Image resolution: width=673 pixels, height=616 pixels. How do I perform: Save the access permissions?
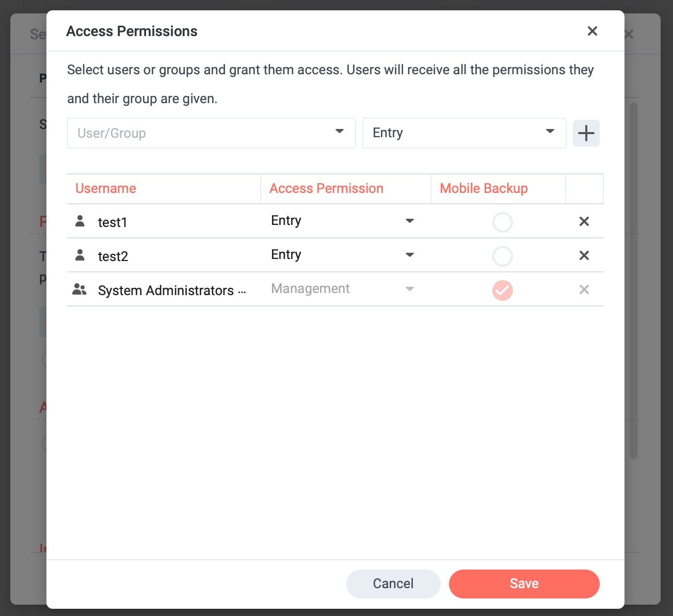point(524,583)
